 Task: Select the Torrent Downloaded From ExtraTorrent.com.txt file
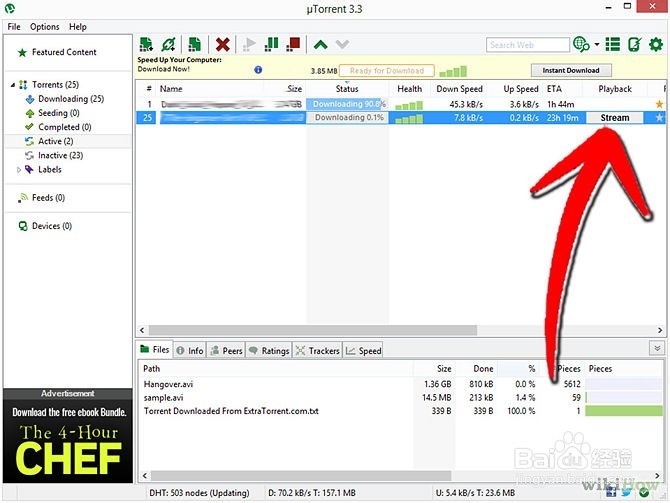pyautogui.click(x=401, y=411)
